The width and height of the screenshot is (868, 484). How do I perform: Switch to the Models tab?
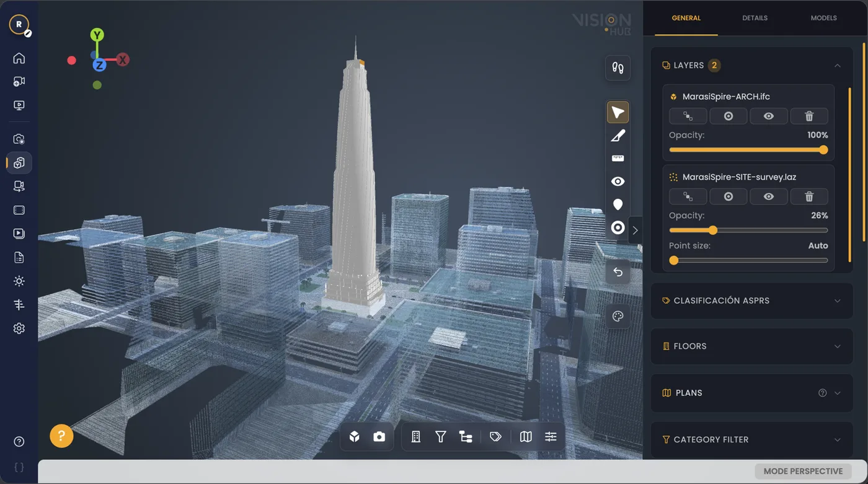point(824,18)
